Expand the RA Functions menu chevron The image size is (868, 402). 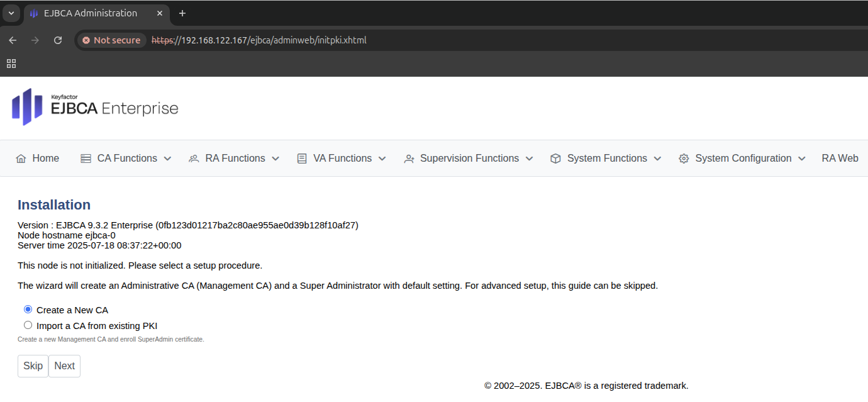(x=275, y=158)
